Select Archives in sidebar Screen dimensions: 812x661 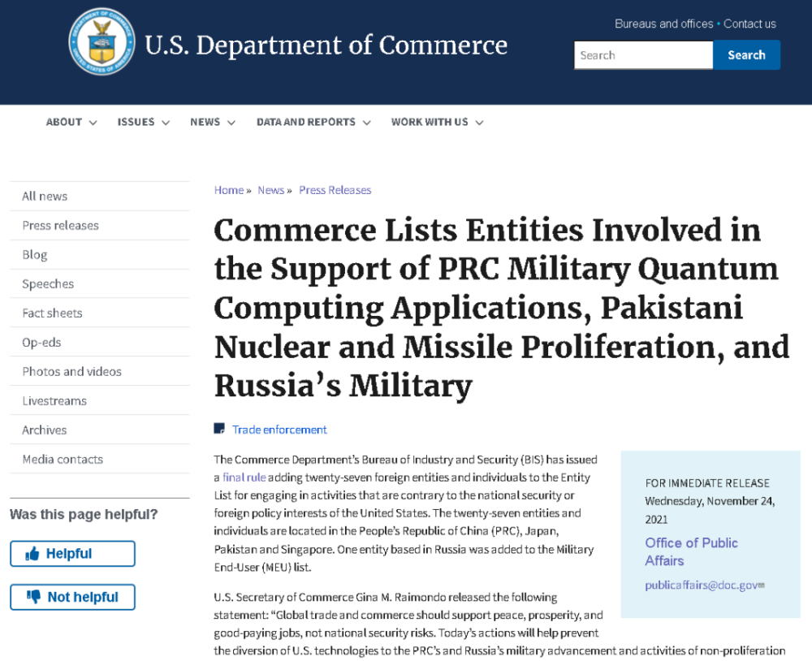99,430
